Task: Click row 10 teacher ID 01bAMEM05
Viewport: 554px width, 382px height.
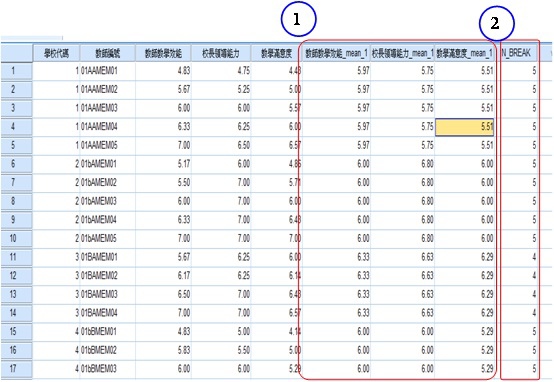Action: [x=108, y=239]
